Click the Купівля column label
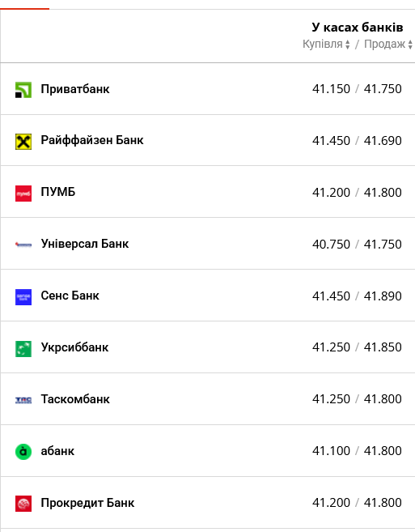 [x=323, y=44]
